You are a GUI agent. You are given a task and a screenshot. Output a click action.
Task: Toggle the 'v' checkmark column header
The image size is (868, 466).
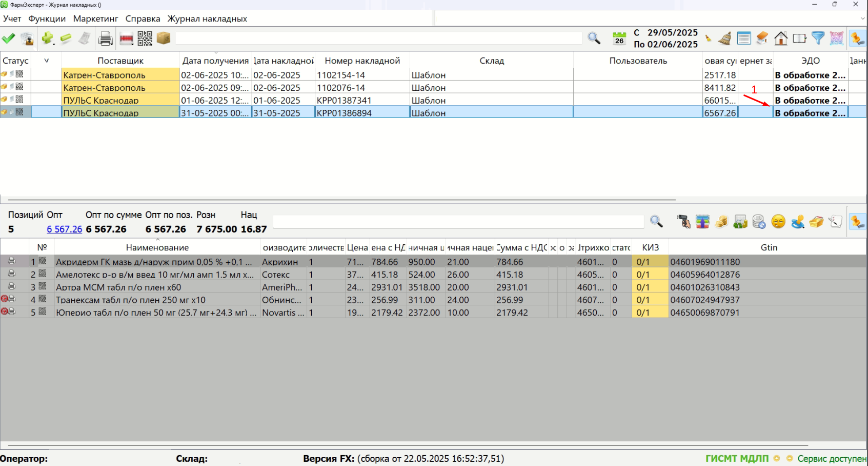(x=46, y=61)
